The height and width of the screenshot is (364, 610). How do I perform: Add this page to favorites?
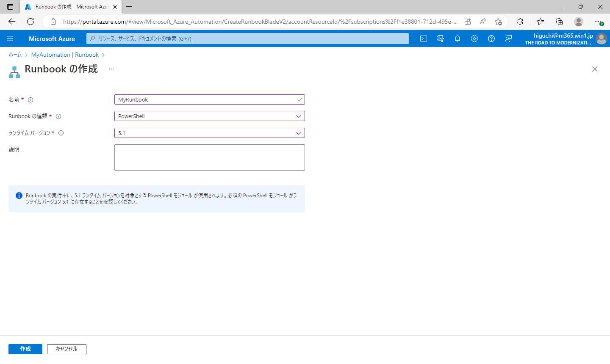coord(498,22)
